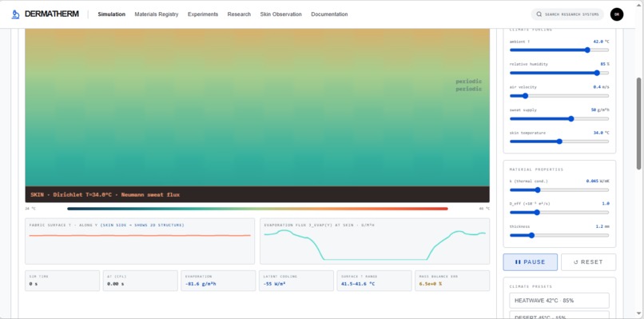
Task: Switch to the Experiments tab
Action: coord(203,14)
